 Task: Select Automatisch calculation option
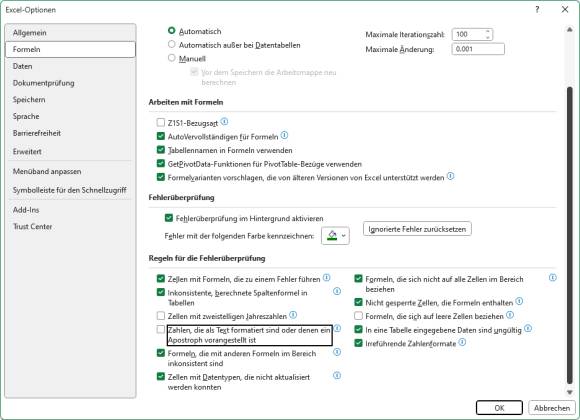click(x=171, y=31)
